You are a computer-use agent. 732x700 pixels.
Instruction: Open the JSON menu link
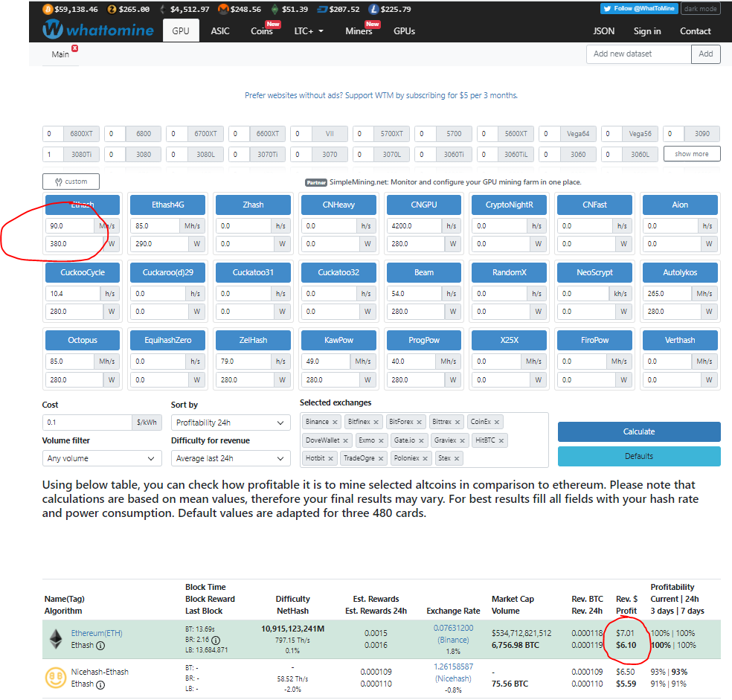(603, 30)
